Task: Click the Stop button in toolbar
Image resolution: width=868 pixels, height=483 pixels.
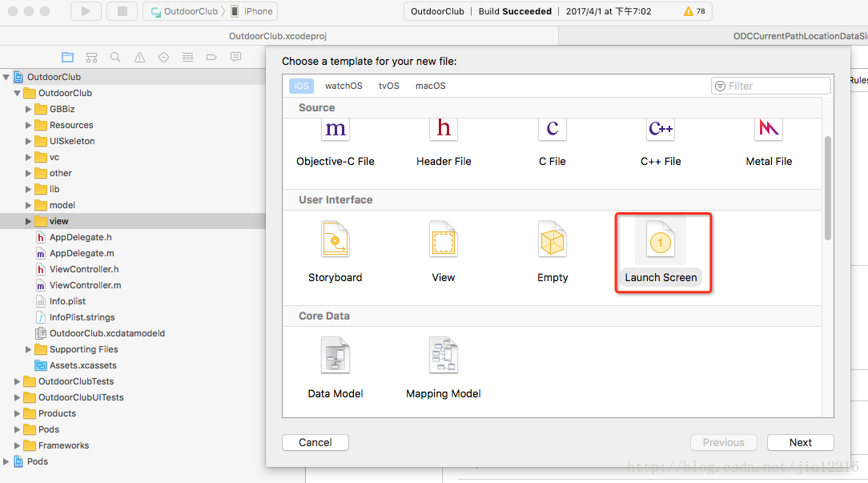Action: click(x=123, y=11)
